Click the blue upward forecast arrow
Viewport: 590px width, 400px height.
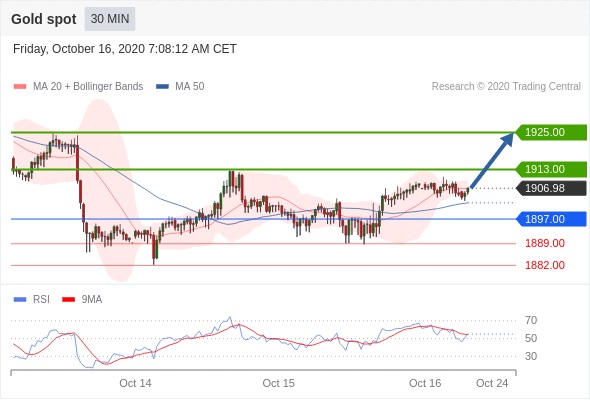click(x=492, y=160)
